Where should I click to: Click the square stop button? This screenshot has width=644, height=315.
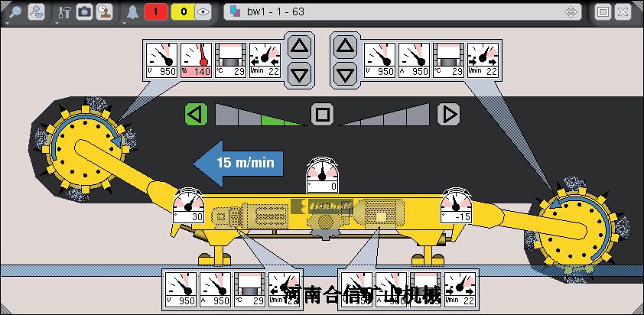(x=323, y=114)
